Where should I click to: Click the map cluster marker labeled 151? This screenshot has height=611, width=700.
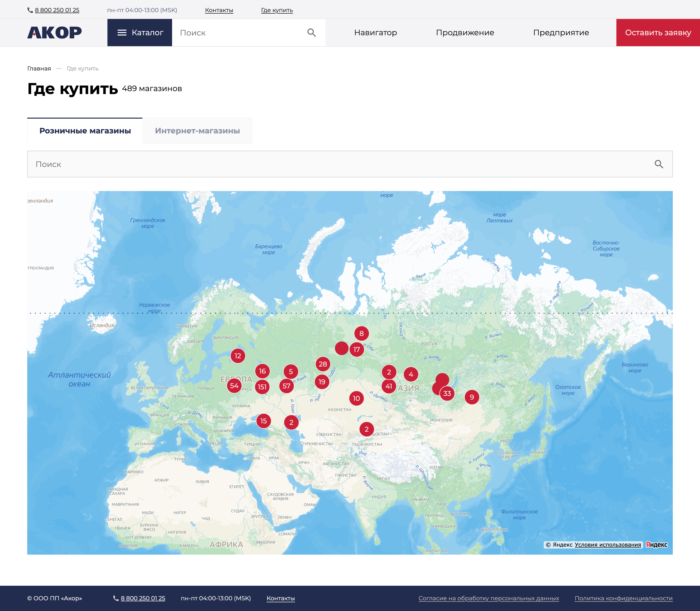pos(262,387)
